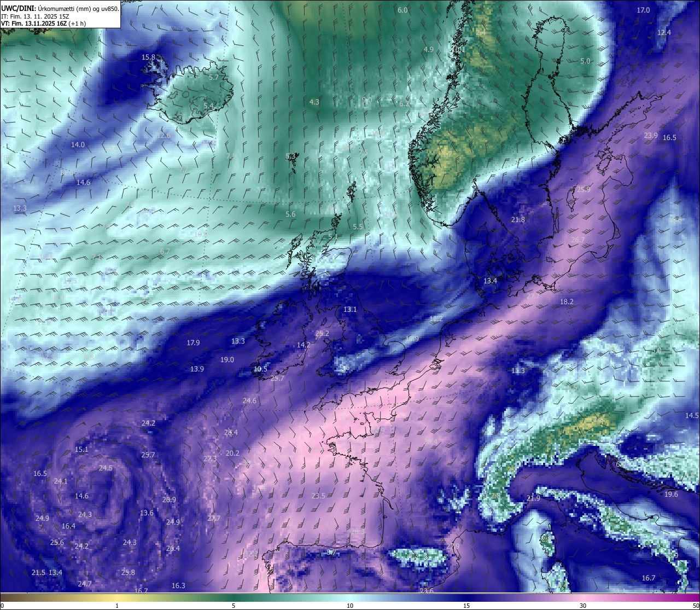Select the 19.6 value over the Balkans

click(x=671, y=494)
